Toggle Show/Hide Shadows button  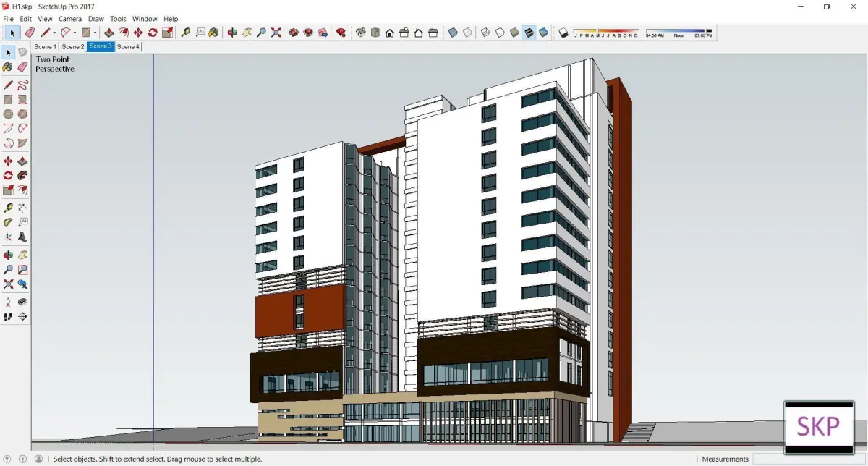coord(564,33)
